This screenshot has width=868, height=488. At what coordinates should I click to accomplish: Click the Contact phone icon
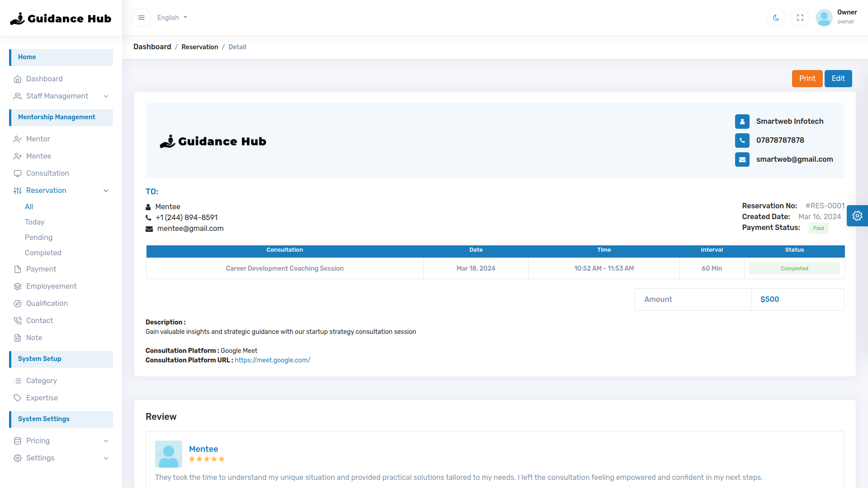click(18, 321)
